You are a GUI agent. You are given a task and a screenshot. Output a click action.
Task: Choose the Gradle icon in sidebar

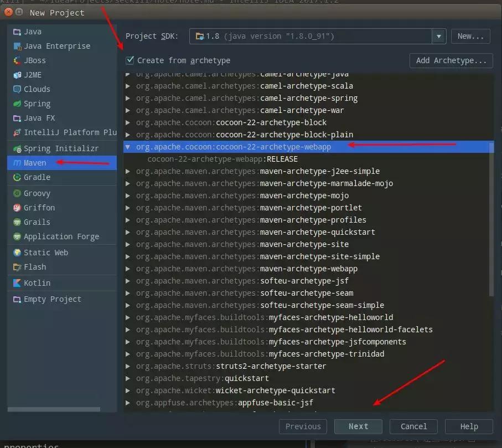[x=17, y=177]
